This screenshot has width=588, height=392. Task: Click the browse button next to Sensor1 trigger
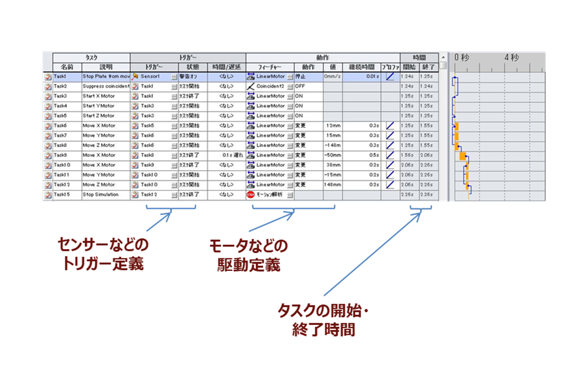174,77
